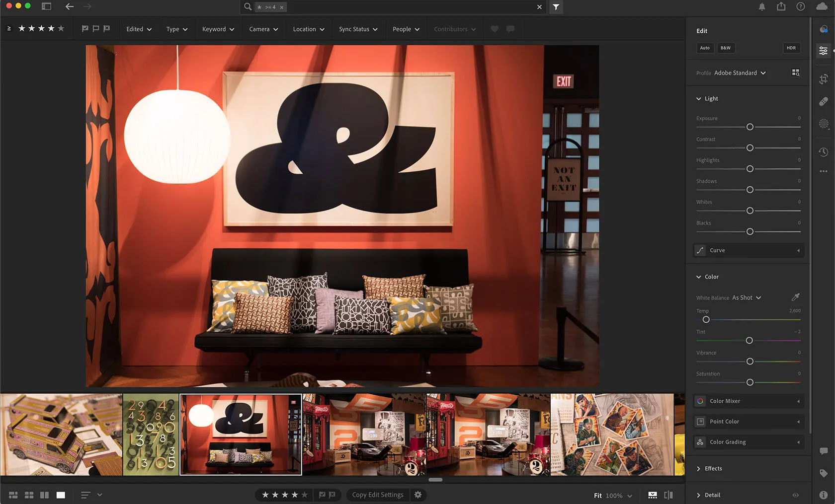Open the Keyword filter menu
Viewport: 835px width, 504px height.
click(218, 29)
